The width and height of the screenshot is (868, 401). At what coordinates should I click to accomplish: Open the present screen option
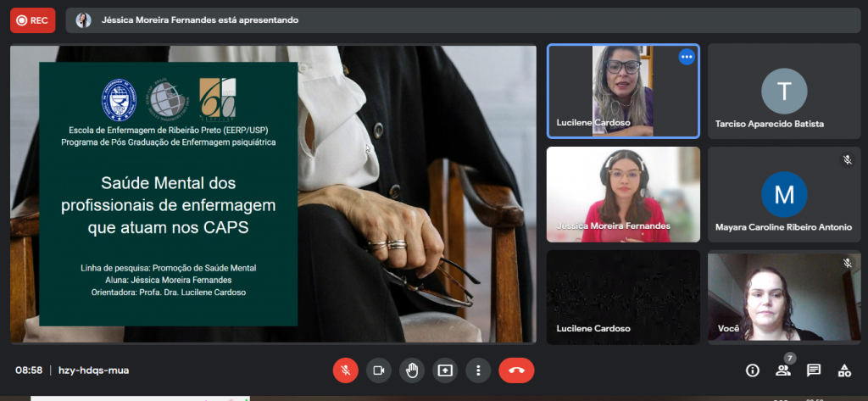pos(445,370)
